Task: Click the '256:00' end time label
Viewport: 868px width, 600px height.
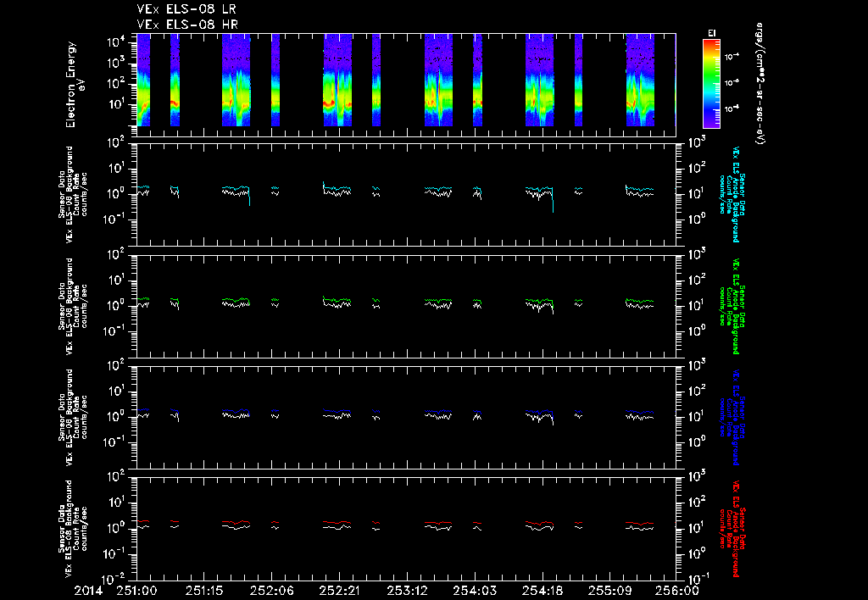Action: click(677, 592)
